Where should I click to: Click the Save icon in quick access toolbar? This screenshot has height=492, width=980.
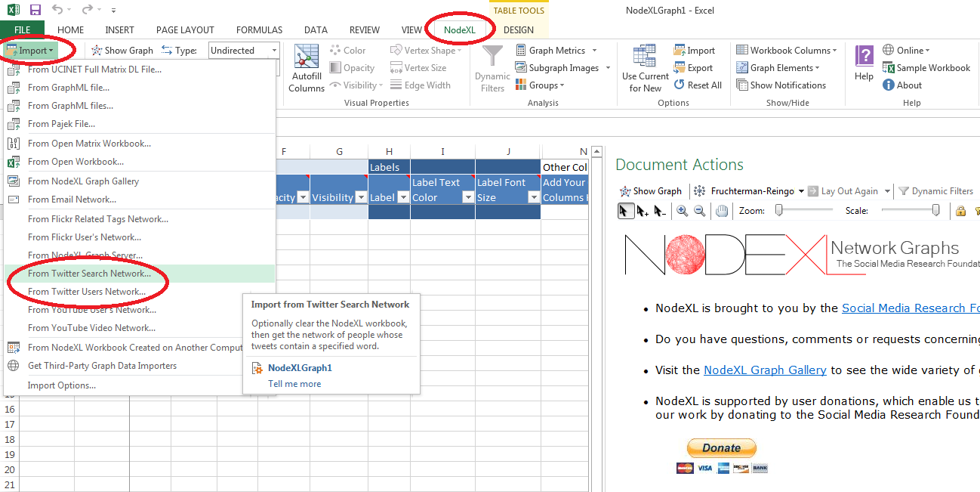coord(35,10)
